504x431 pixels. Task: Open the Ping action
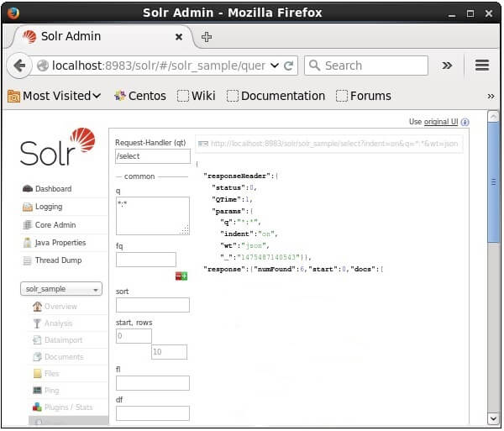click(x=52, y=391)
